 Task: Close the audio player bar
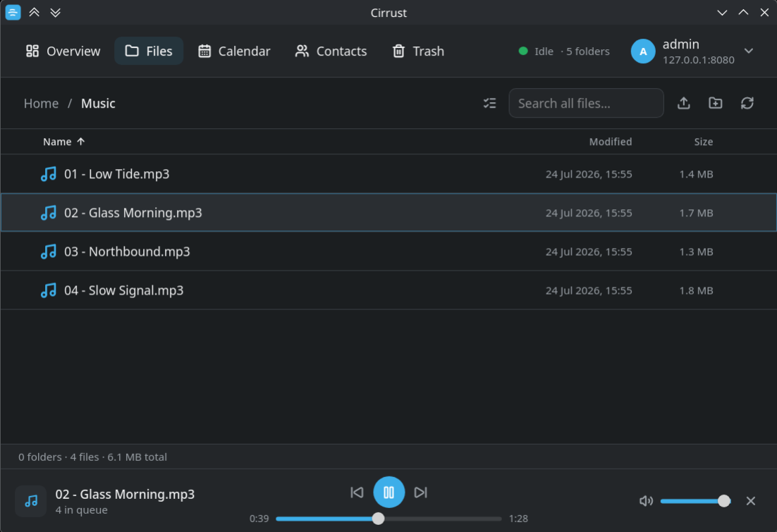click(751, 501)
